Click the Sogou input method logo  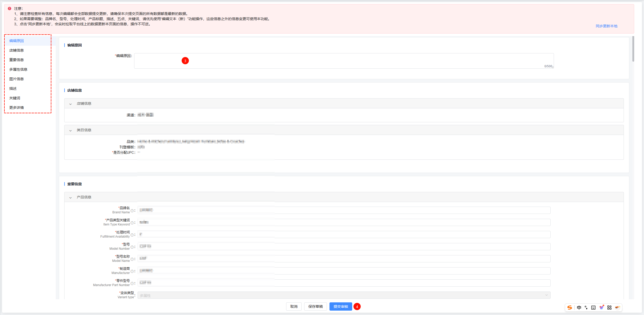pos(570,308)
